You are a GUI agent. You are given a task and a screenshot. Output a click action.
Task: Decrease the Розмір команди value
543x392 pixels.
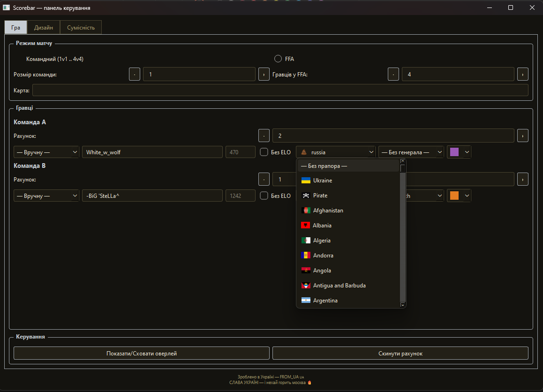tap(135, 74)
